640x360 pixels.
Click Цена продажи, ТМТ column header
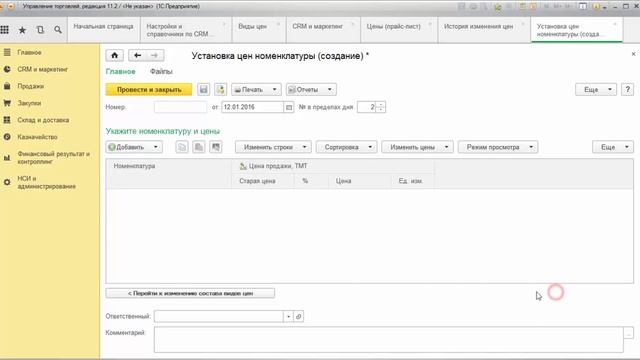[333, 166]
